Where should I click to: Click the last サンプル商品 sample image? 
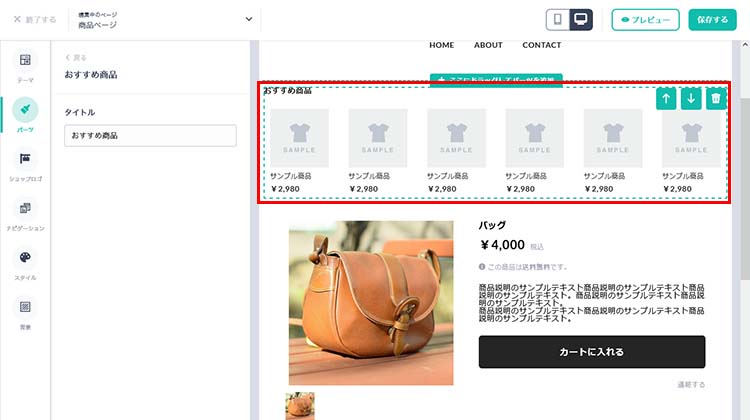[x=691, y=138]
